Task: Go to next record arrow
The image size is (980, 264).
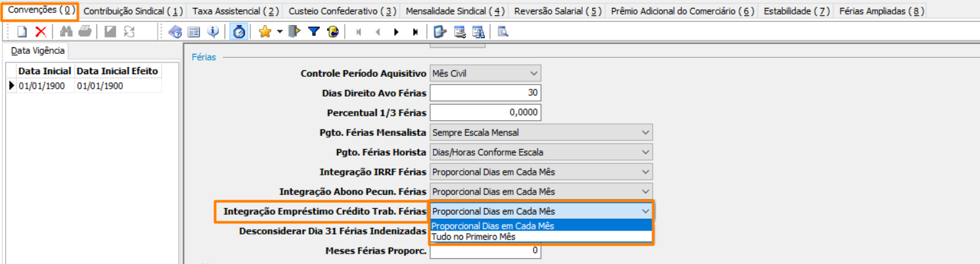Action: coord(397,32)
